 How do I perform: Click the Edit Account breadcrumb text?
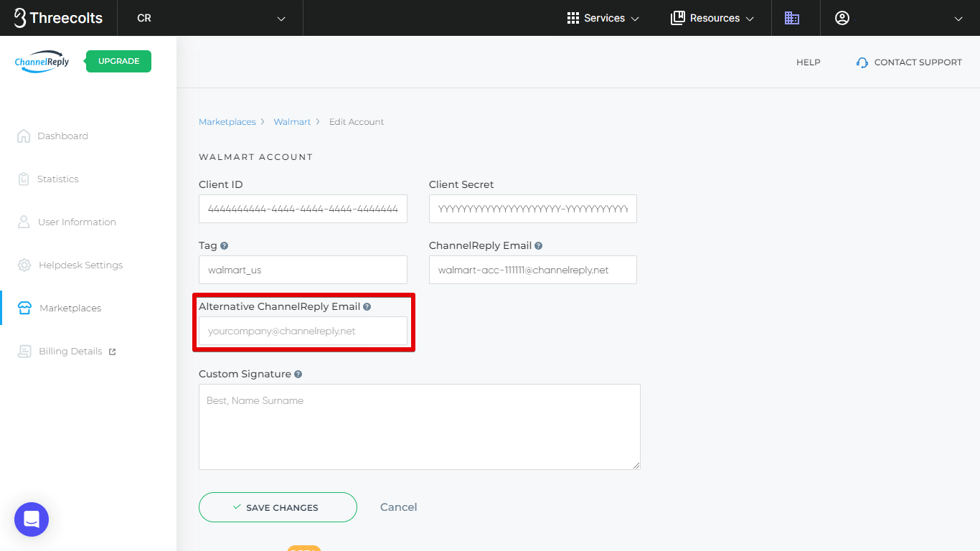pos(357,122)
